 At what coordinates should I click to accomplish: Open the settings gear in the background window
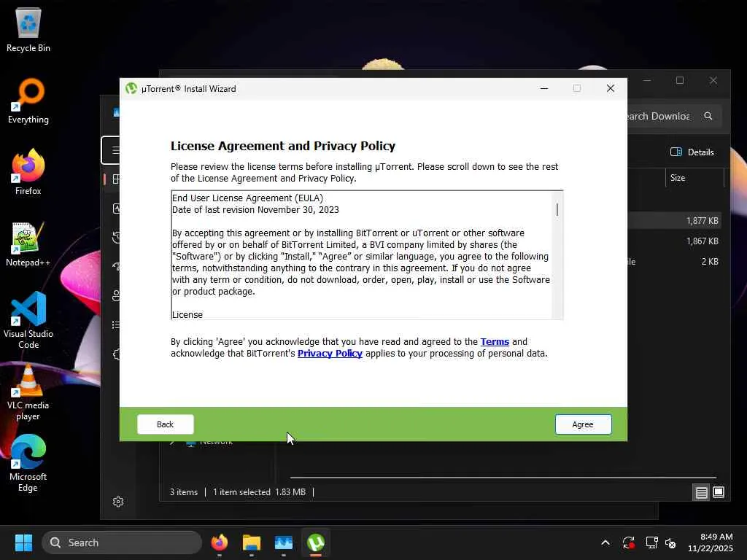pyautogui.click(x=118, y=502)
